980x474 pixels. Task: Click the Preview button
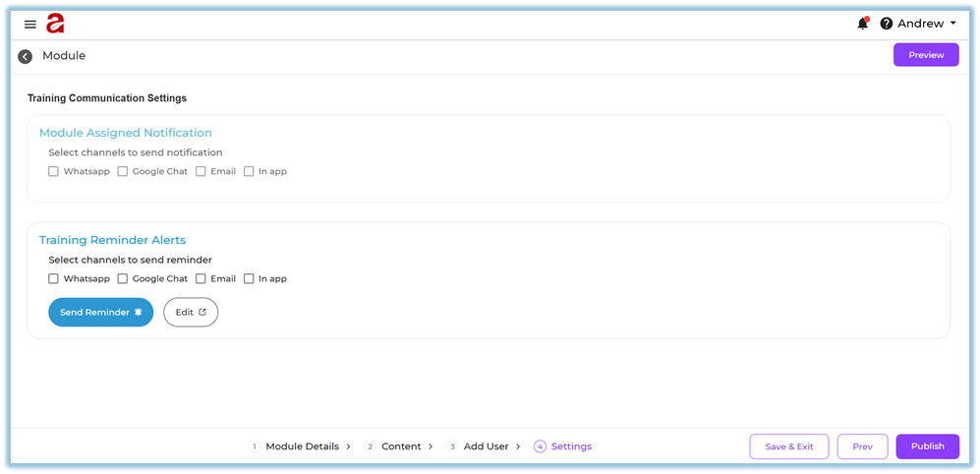pos(925,55)
